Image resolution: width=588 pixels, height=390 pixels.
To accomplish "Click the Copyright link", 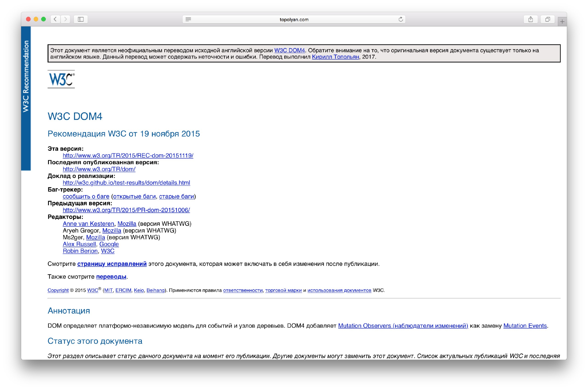I will (58, 290).
